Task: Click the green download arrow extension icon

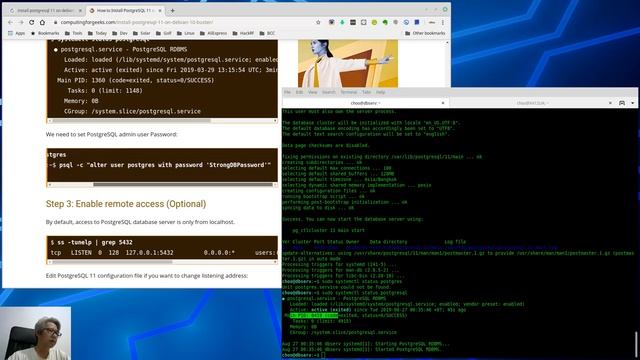Action: (342, 22)
